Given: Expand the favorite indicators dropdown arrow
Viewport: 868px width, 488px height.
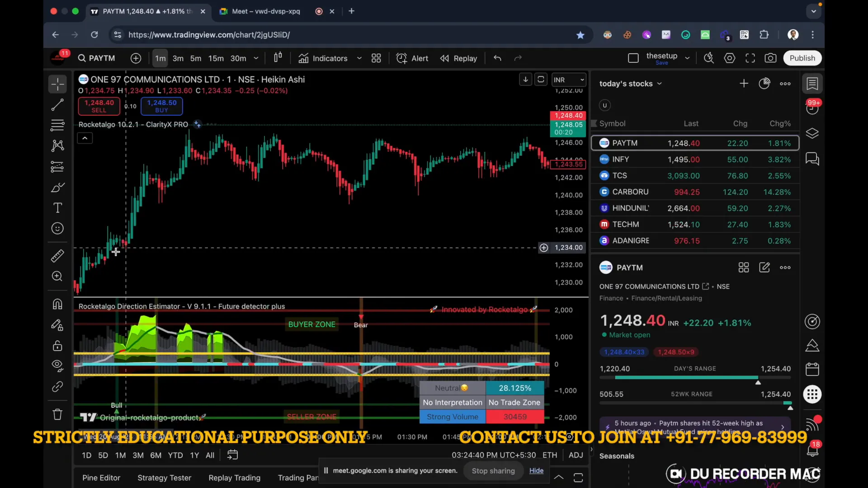Looking at the screenshot, I should click(359, 58).
